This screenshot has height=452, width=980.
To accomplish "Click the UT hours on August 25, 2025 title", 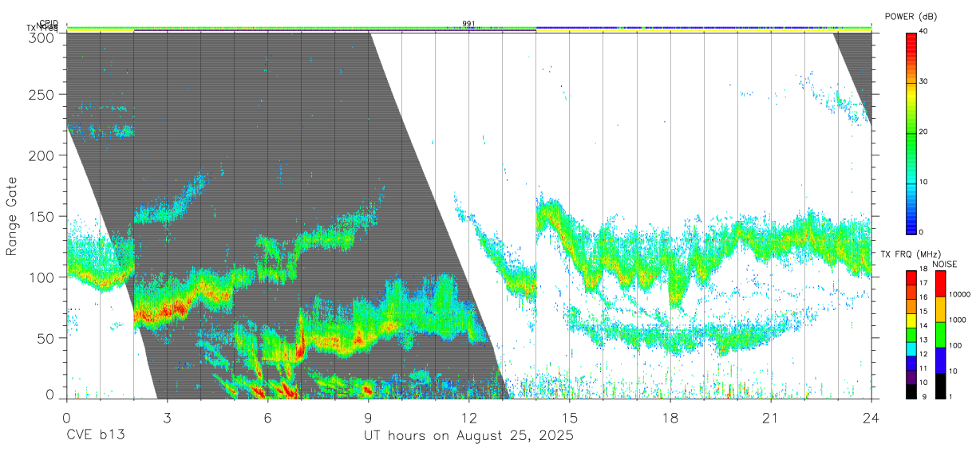I will [469, 437].
